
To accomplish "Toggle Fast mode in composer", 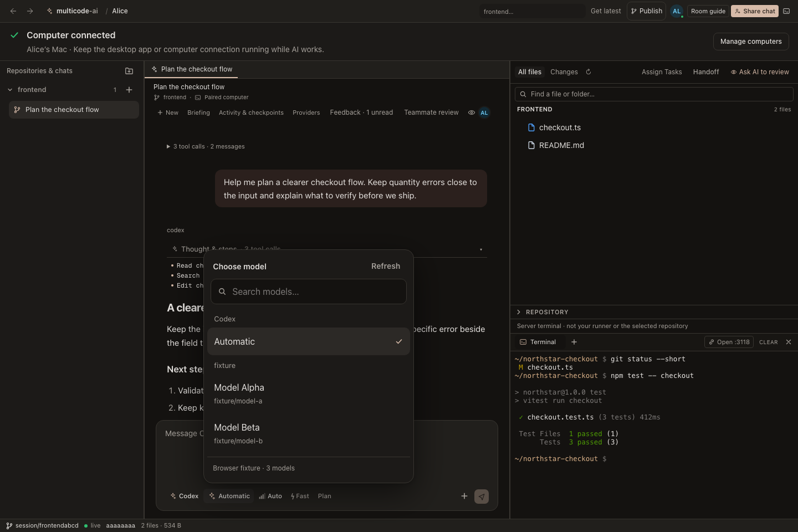I will click(x=300, y=497).
